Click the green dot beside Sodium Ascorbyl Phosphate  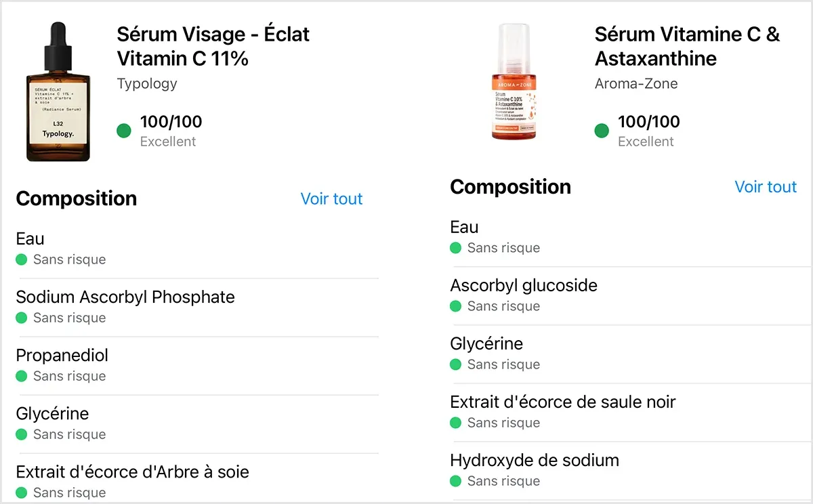click(21, 318)
